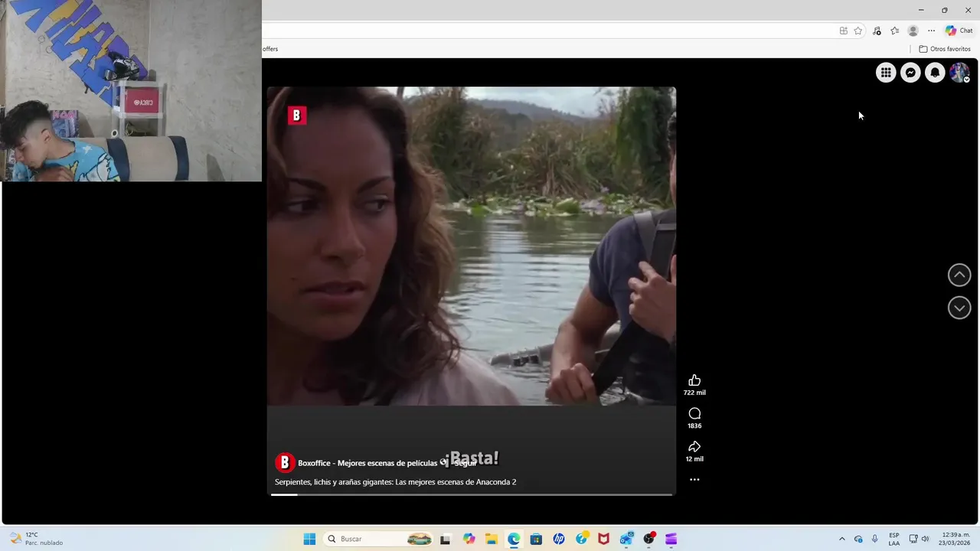Add this page to favorites star
980x551 pixels.
click(858, 31)
